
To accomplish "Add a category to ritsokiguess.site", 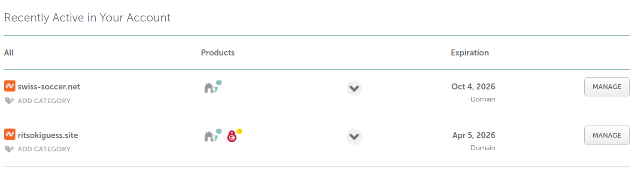I will (44, 149).
